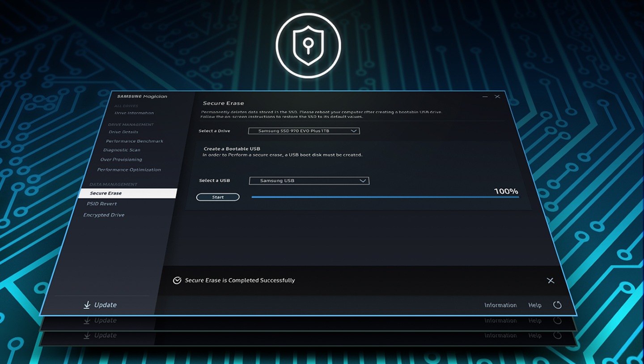Image resolution: width=644 pixels, height=364 pixels.
Task: Click the Information link in the footer
Action: [500, 305]
